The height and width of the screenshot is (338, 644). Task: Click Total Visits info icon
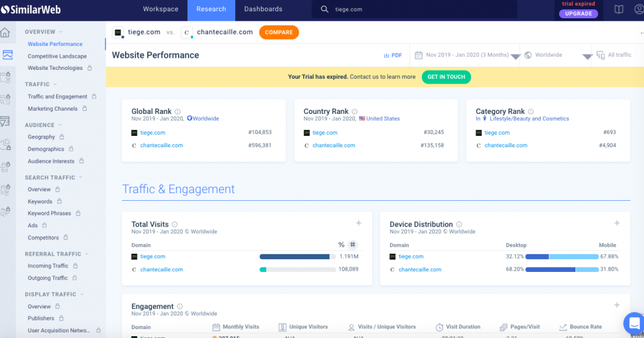click(x=175, y=224)
